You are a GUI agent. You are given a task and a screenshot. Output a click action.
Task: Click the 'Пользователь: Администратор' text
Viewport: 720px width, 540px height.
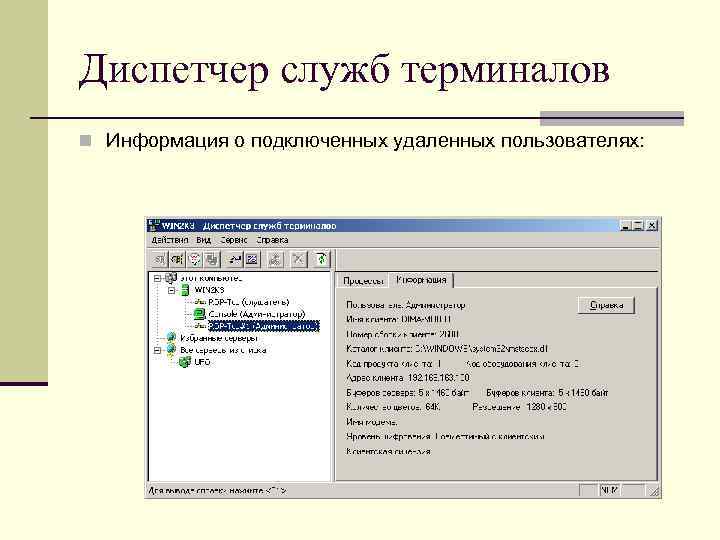(x=406, y=305)
